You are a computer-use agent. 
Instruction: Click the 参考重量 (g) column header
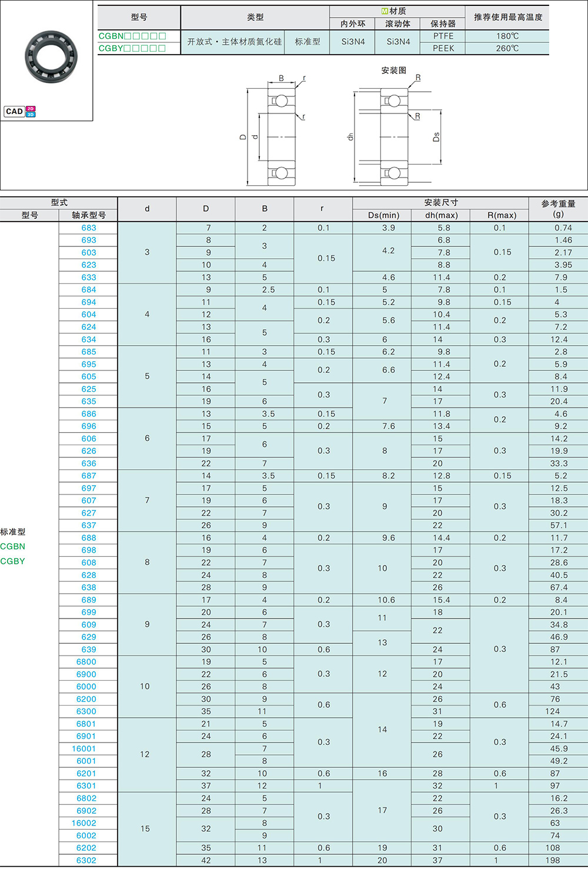559,209
